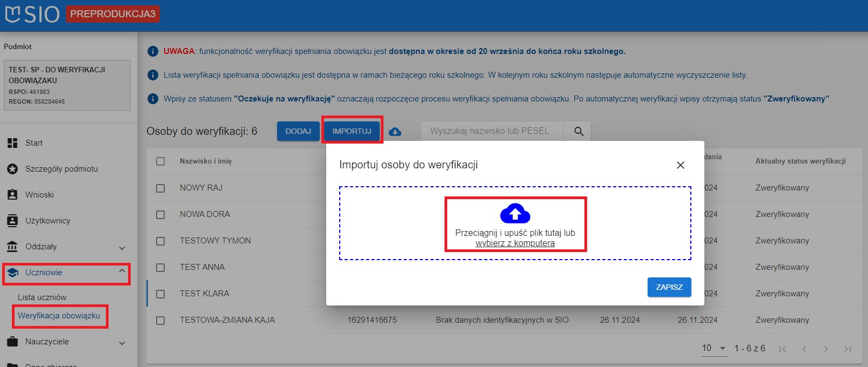Open Szczegóły podmiotu in sidebar
This screenshot has height=367, width=868.
pyautogui.click(x=61, y=169)
